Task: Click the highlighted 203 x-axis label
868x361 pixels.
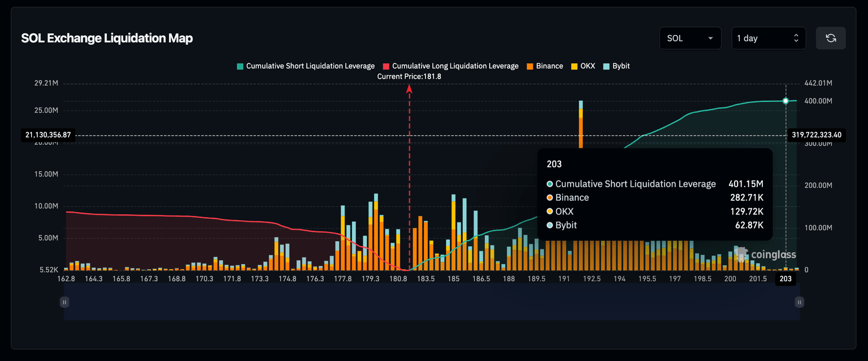Action: [x=785, y=279]
